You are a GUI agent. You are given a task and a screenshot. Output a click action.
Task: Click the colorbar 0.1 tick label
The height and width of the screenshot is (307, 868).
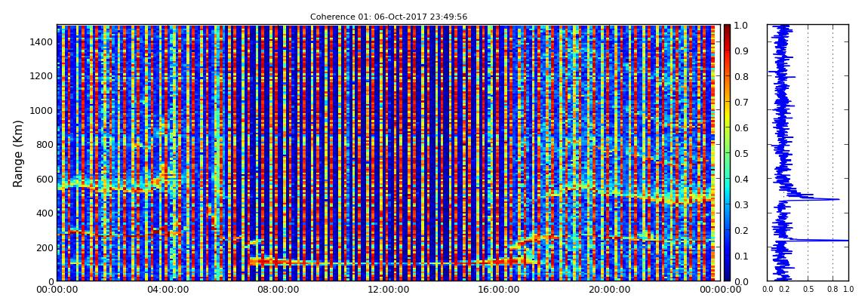tap(740, 256)
